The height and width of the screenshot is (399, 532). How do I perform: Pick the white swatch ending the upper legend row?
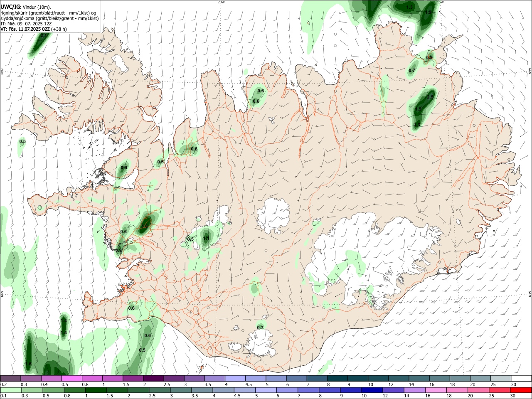pyautogui.click(x=521, y=379)
